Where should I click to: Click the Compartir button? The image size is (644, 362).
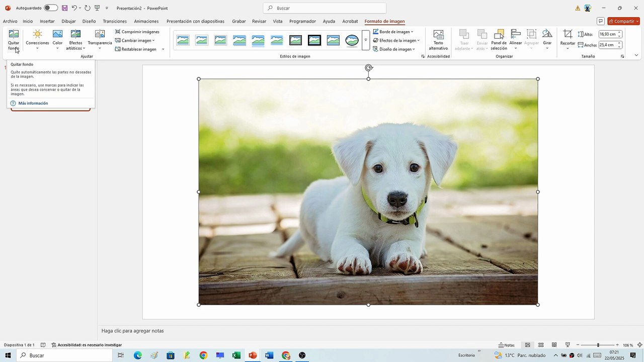(623, 21)
